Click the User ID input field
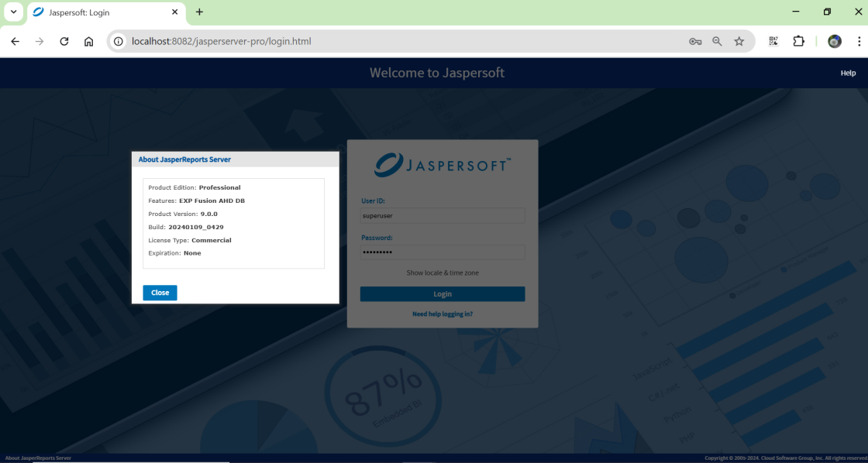The width and height of the screenshot is (868, 463). [443, 217]
